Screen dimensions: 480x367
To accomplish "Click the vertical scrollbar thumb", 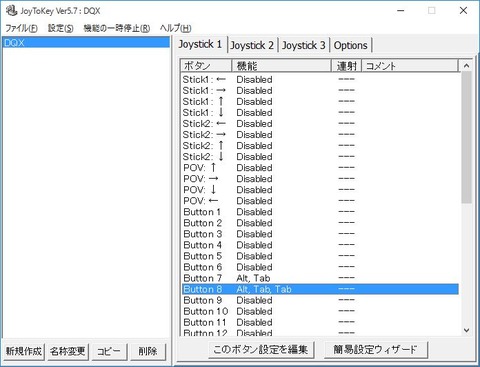I will pos(466,137).
